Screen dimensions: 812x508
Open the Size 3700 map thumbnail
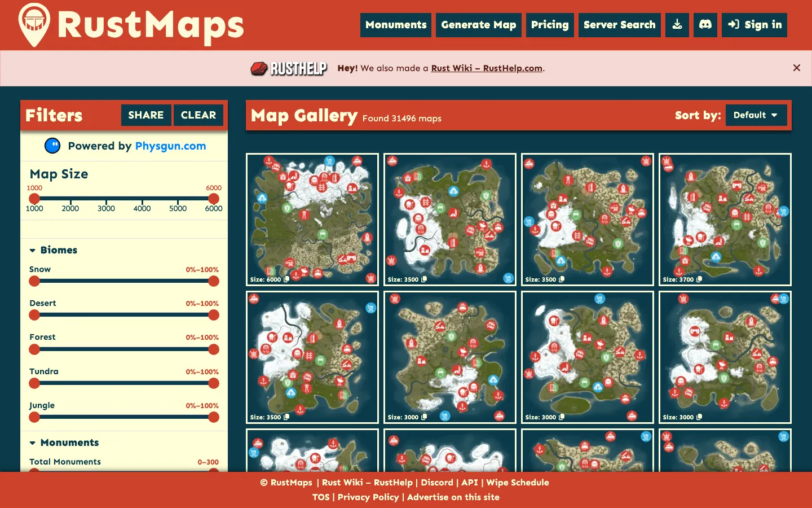725,219
